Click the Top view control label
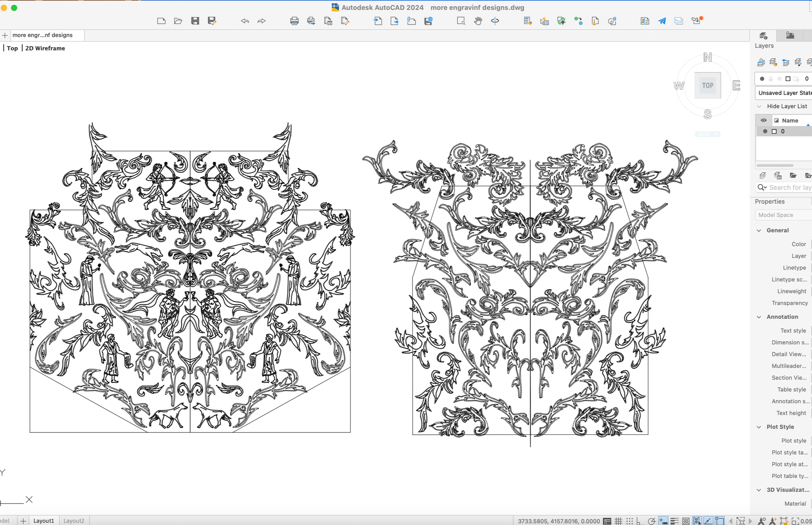The height and width of the screenshot is (525, 812). 12,48
